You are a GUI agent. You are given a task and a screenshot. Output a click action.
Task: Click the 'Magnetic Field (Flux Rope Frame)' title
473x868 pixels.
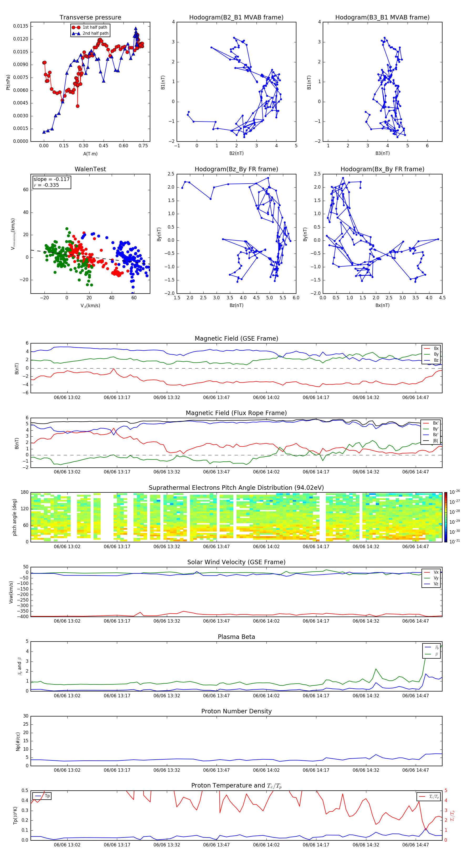pyautogui.click(x=236, y=413)
